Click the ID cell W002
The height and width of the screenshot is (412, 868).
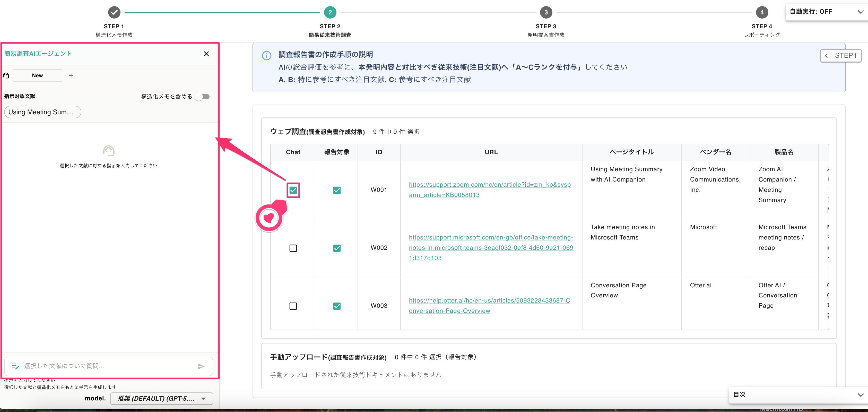click(x=379, y=248)
